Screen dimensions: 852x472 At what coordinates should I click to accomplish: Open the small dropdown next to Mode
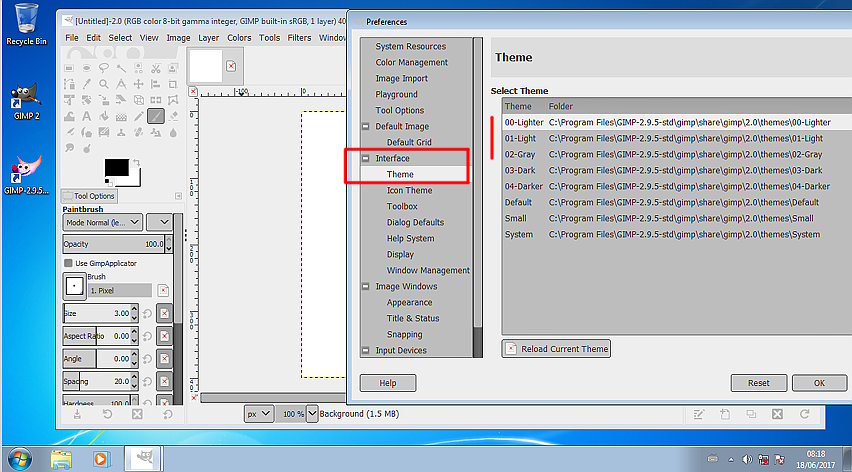point(159,222)
